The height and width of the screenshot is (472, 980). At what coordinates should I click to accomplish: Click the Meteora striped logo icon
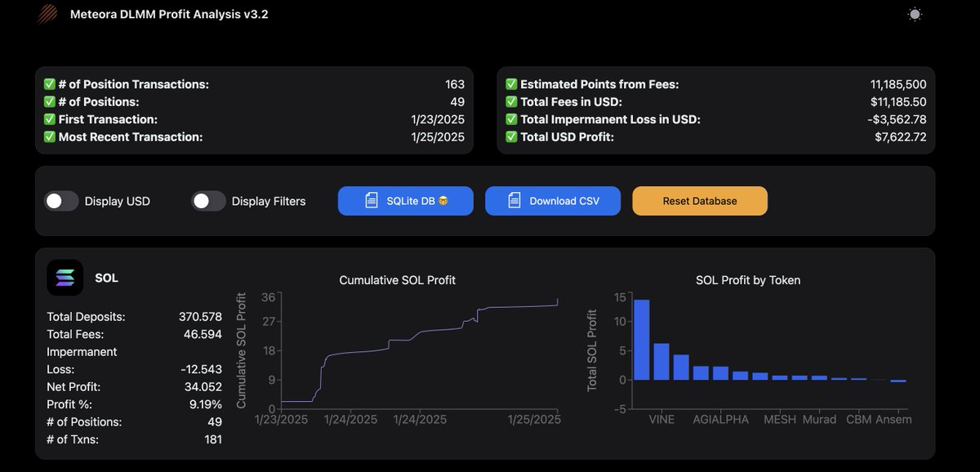(50, 14)
